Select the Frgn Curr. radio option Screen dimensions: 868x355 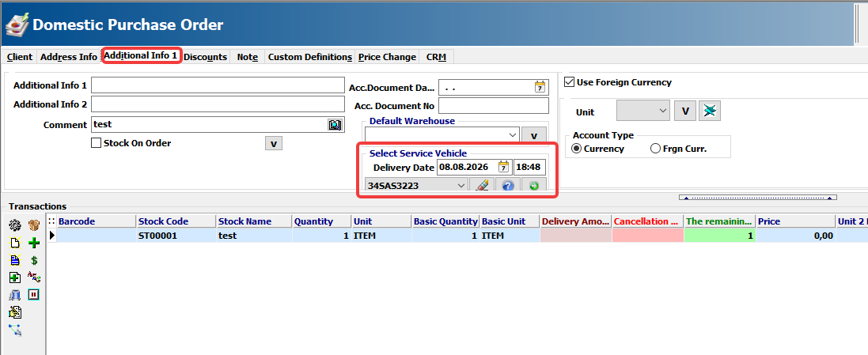[x=655, y=149]
